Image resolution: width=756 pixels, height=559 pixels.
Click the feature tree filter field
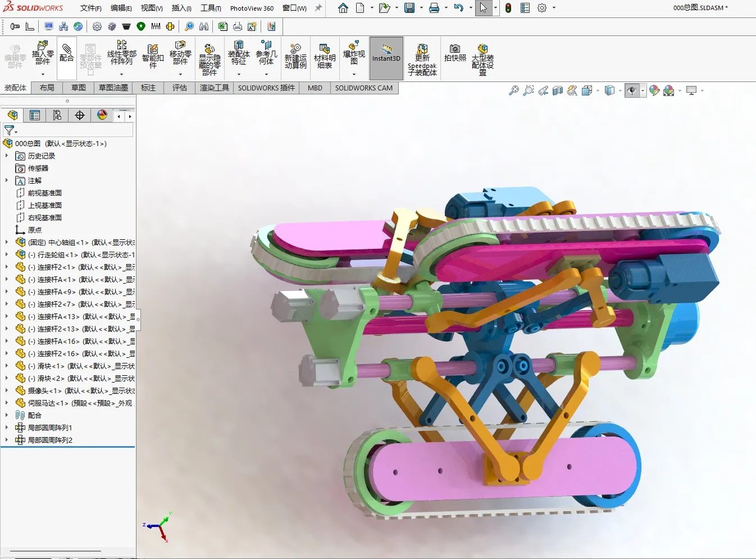tap(67, 130)
